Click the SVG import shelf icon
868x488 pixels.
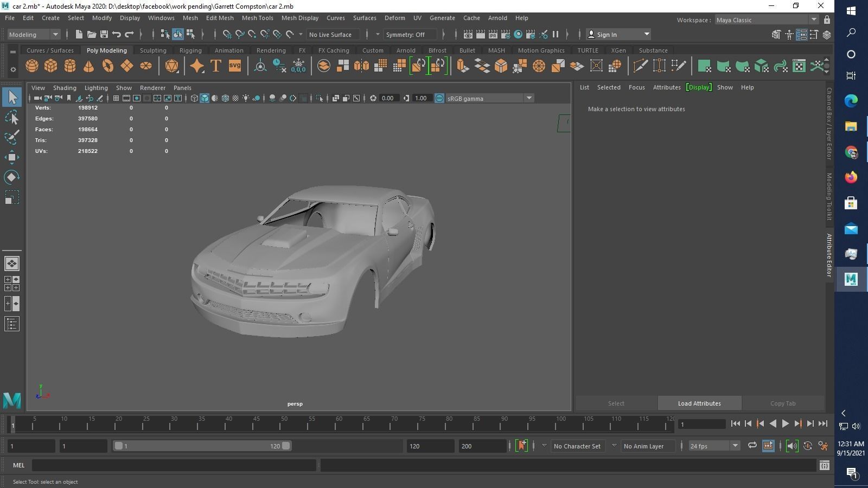(234, 66)
